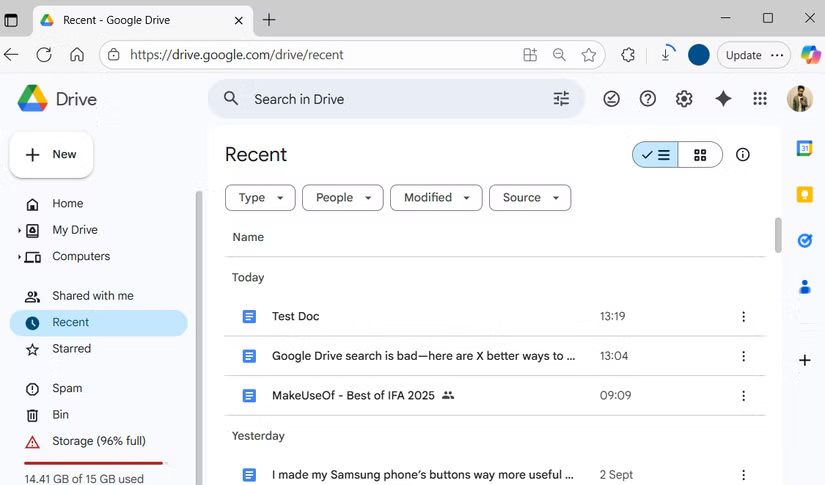Open the Test Doc file
The height and width of the screenshot is (485, 825).
(295, 316)
